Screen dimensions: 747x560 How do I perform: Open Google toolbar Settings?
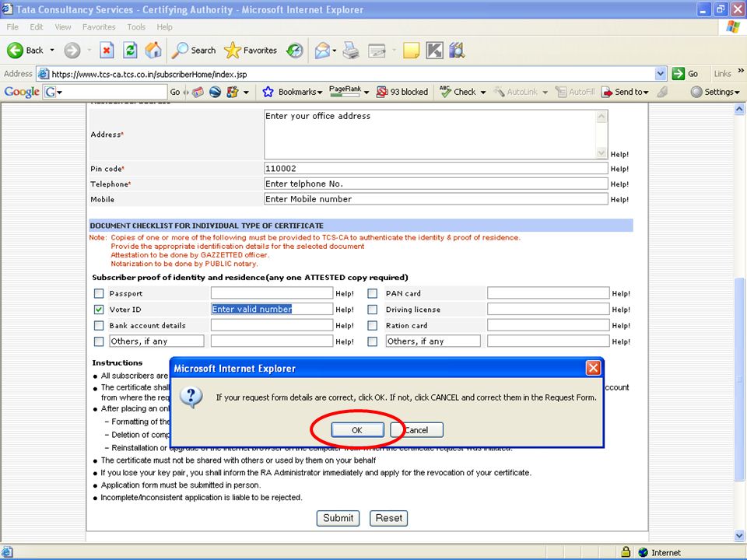tap(715, 92)
